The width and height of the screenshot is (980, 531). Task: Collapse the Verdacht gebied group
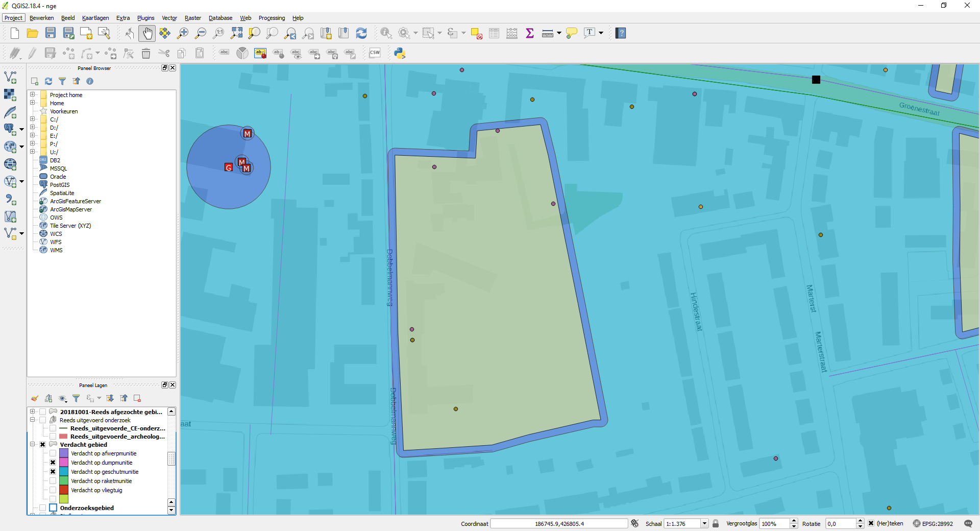click(32, 444)
